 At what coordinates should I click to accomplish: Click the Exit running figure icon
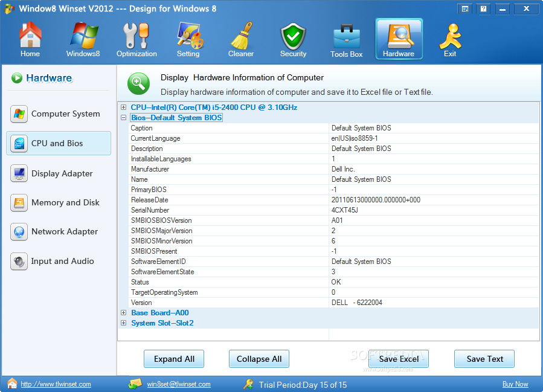pyautogui.click(x=450, y=36)
